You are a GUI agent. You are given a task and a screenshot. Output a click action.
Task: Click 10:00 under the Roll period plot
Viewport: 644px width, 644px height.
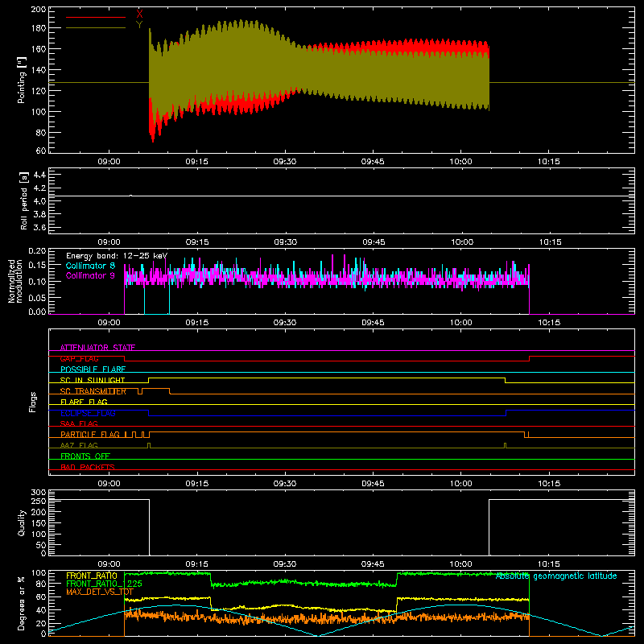point(462,242)
